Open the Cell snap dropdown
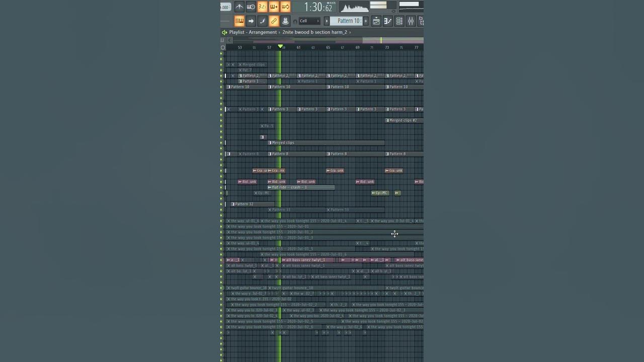Viewport: 644px width, 362px height. pos(309,21)
